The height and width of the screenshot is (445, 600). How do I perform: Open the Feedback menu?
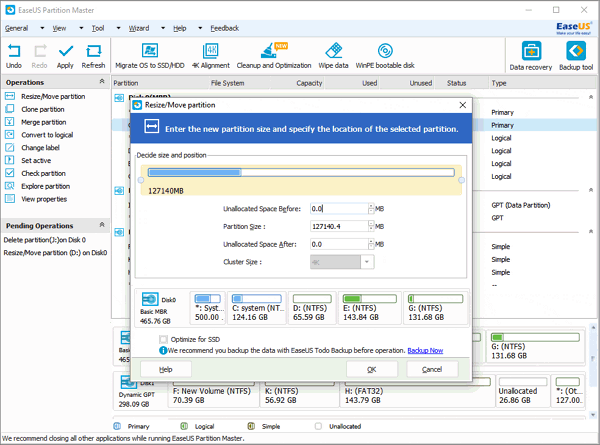click(x=225, y=28)
